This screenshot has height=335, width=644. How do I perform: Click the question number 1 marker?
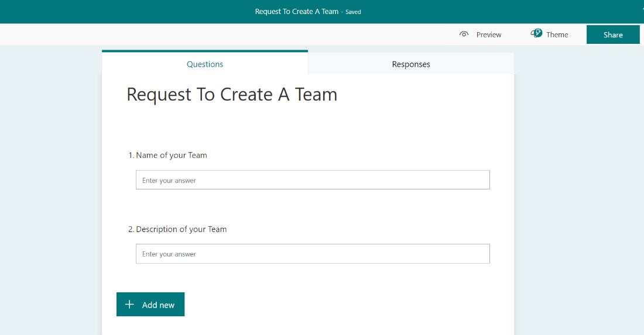[131, 156]
